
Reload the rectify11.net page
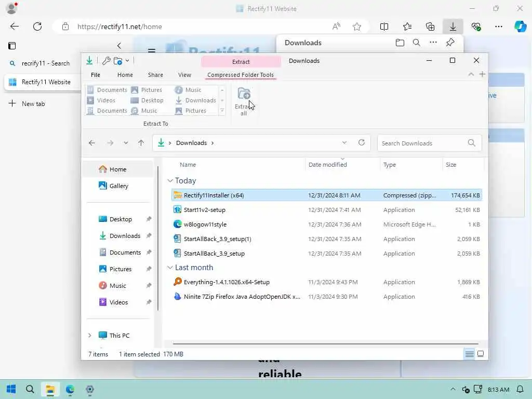coord(37,26)
